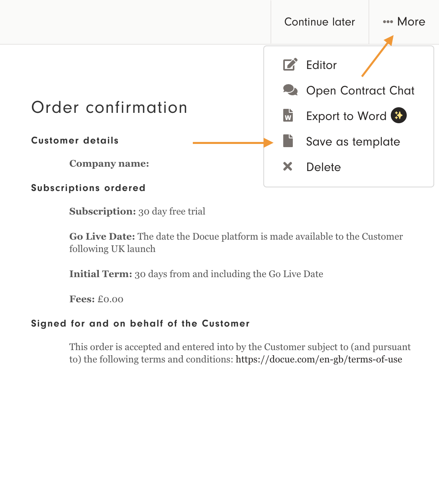Click the Company name field
This screenshot has width=439, height=504.
(109, 163)
